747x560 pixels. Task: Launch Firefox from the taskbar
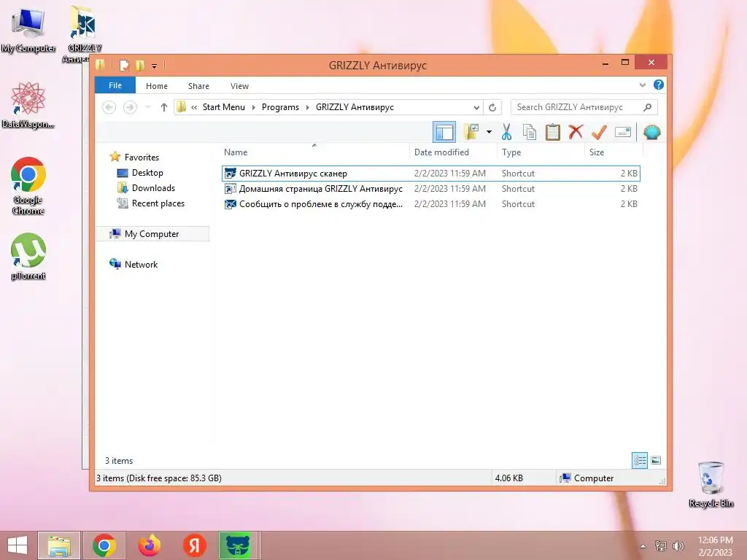coord(149,545)
